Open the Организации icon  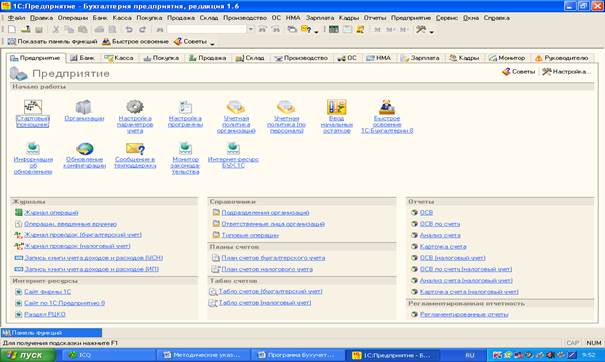pyautogui.click(x=83, y=107)
